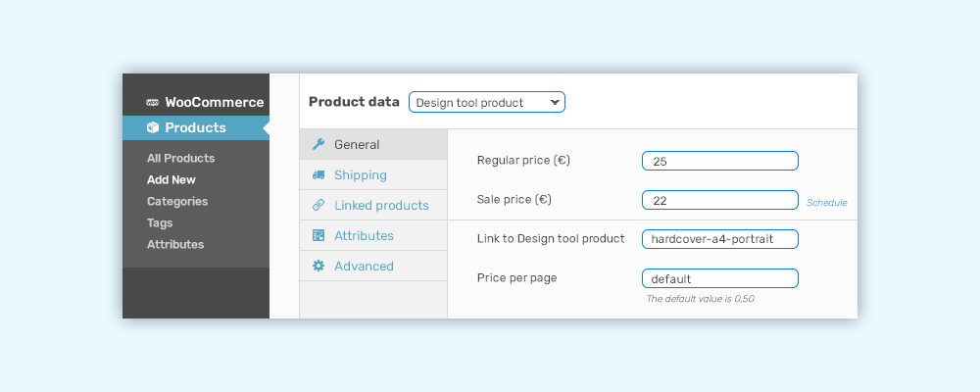The image size is (980, 392).
Task: Click the WooCommerce logo icon
Action: (153, 103)
